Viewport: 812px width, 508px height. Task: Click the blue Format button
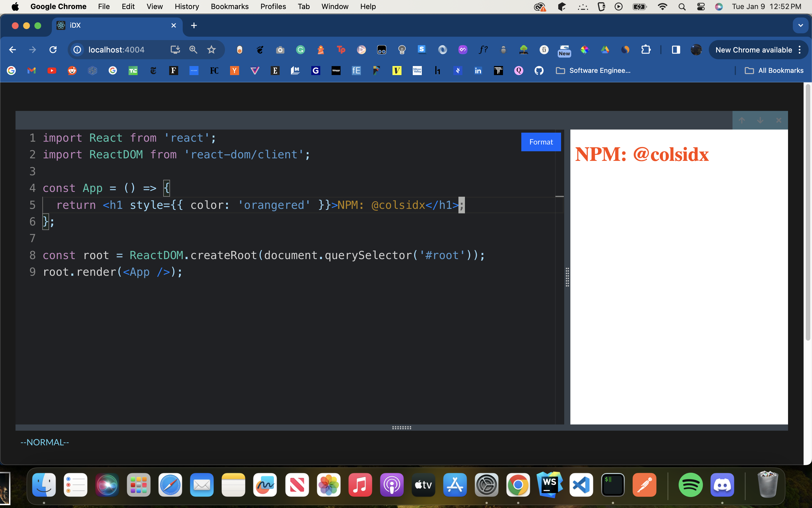point(541,142)
